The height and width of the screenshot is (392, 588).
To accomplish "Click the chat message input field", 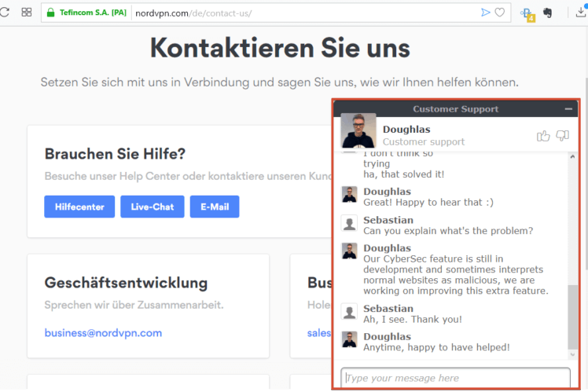I will click(456, 378).
